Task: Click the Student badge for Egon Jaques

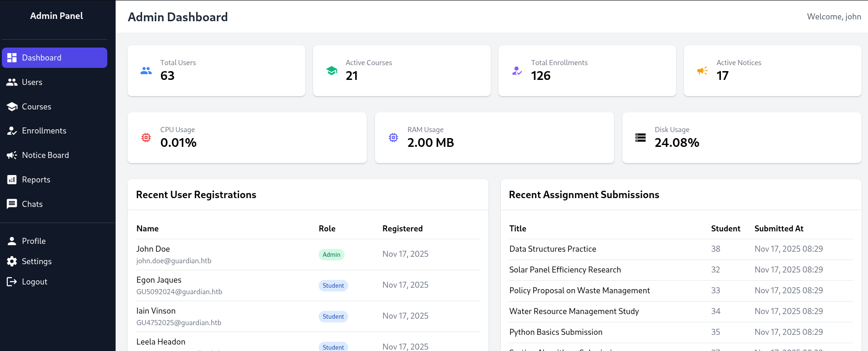Action: coord(333,285)
